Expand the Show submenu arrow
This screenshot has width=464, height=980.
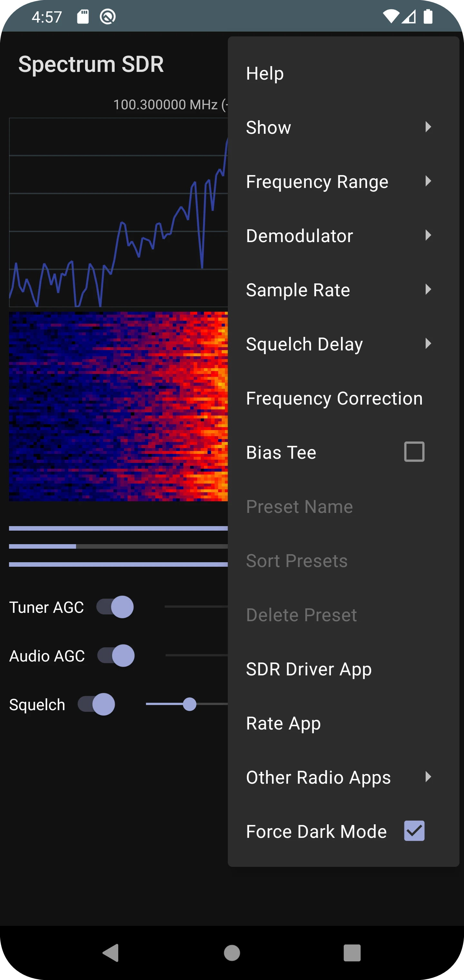[x=428, y=127]
